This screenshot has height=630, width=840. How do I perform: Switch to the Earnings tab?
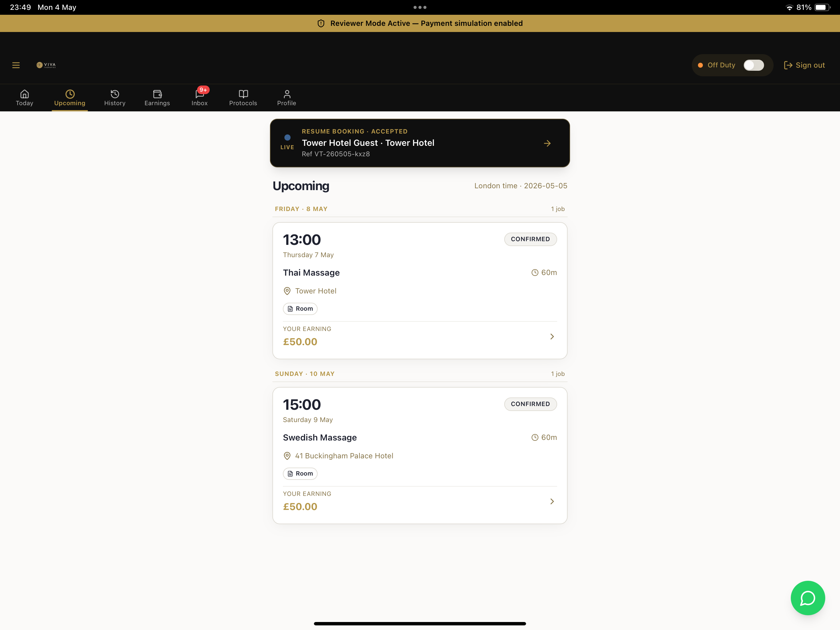[157, 98]
